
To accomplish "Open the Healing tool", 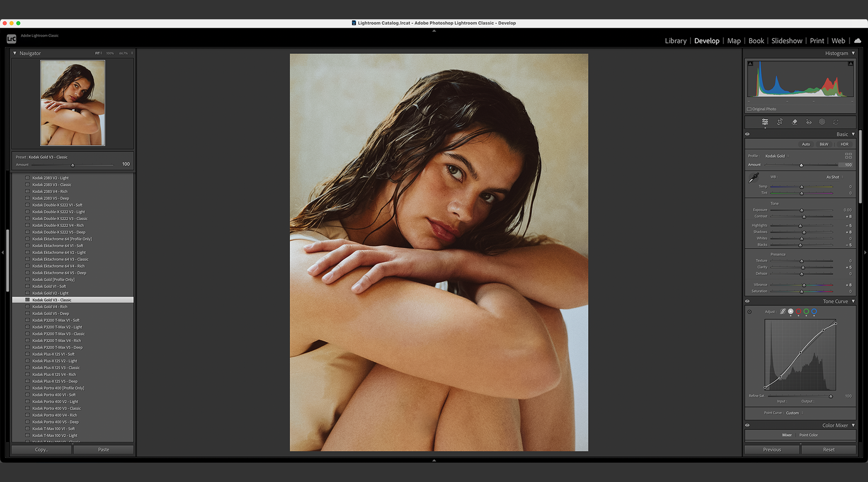I will click(x=795, y=122).
